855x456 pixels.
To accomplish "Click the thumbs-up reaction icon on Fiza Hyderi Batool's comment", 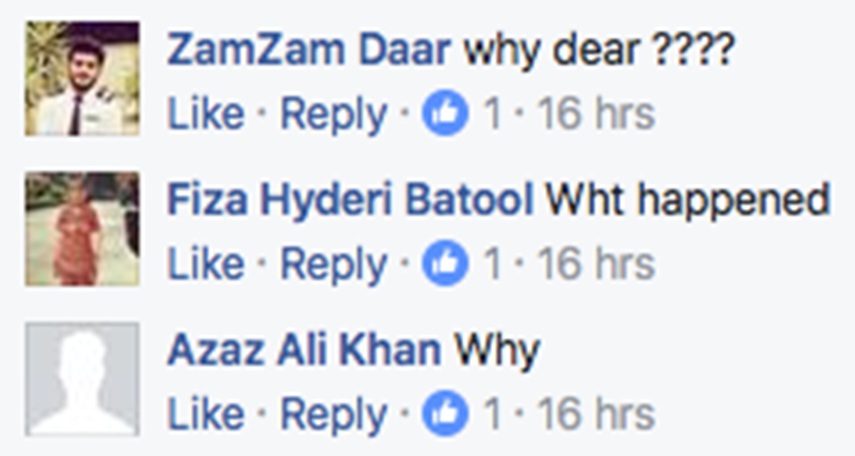I will pyautogui.click(x=445, y=263).
